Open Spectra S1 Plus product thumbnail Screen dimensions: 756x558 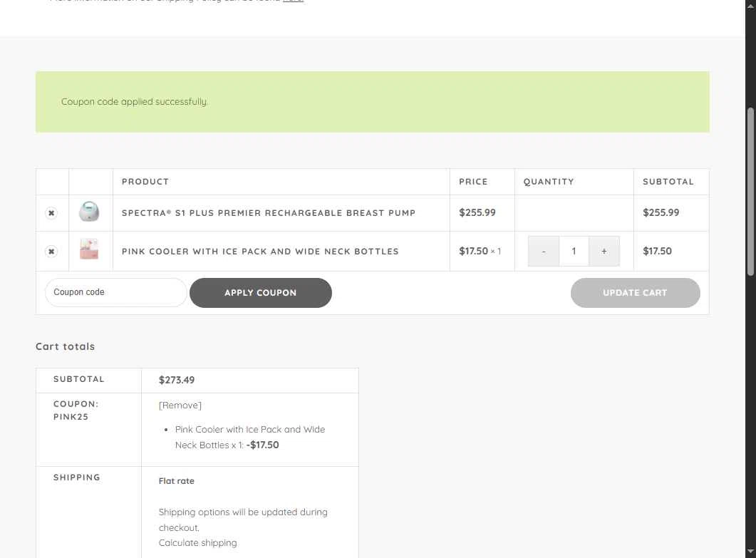(89, 212)
